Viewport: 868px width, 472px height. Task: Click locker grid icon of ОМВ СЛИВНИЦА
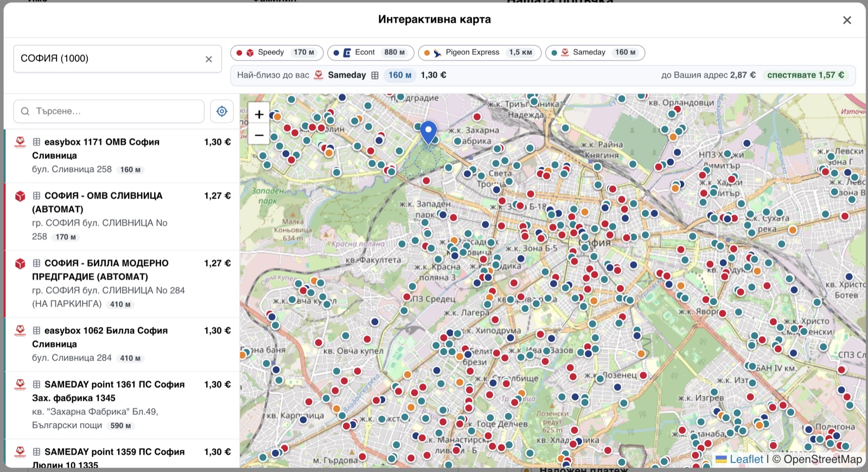pyautogui.click(x=37, y=196)
